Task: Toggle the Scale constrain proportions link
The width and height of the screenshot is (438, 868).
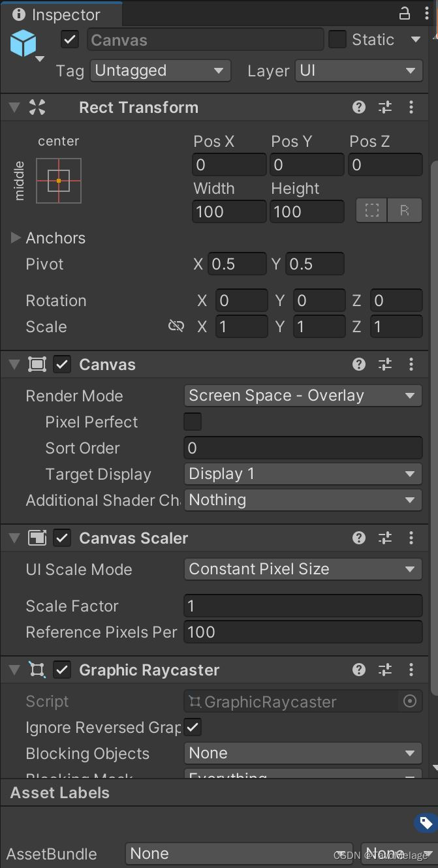Action: point(176,326)
